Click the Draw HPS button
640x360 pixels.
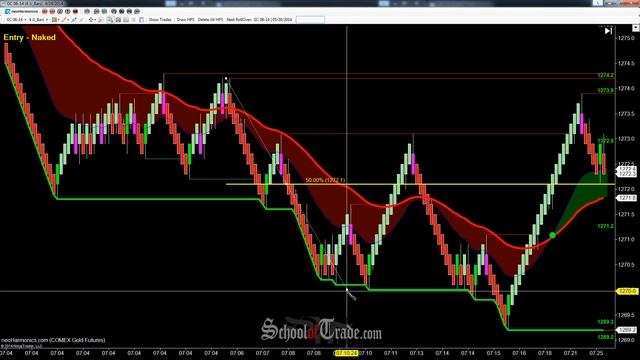(x=185, y=20)
